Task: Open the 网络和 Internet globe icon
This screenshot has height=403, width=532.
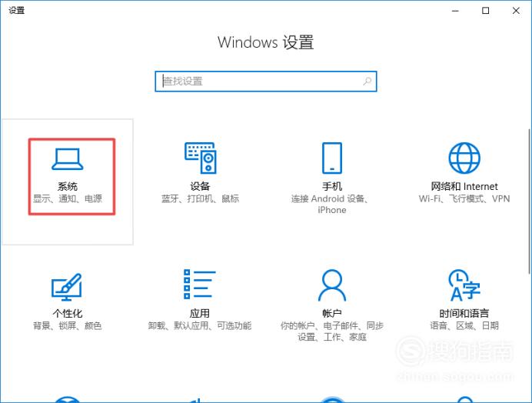Action: pyautogui.click(x=464, y=158)
